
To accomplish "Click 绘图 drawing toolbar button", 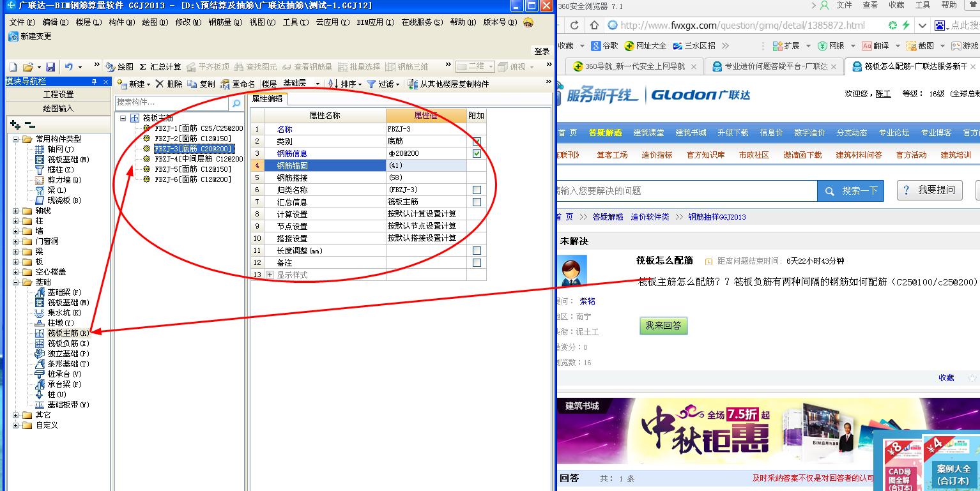I will point(119,67).
